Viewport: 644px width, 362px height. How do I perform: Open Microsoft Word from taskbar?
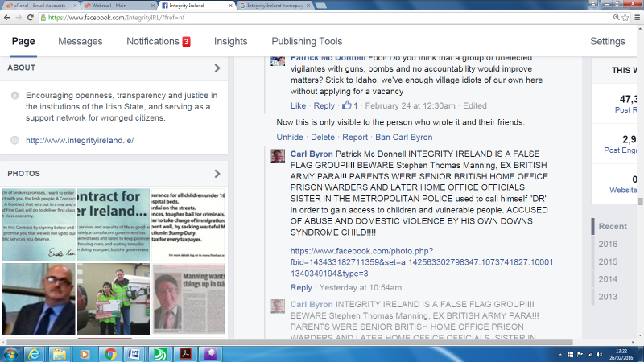134,354
